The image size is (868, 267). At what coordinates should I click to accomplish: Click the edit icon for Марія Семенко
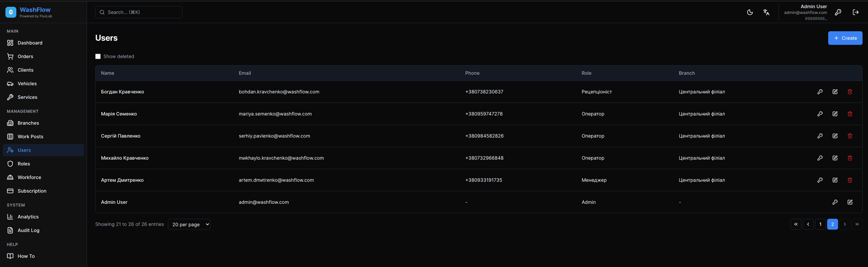[835, 114]
